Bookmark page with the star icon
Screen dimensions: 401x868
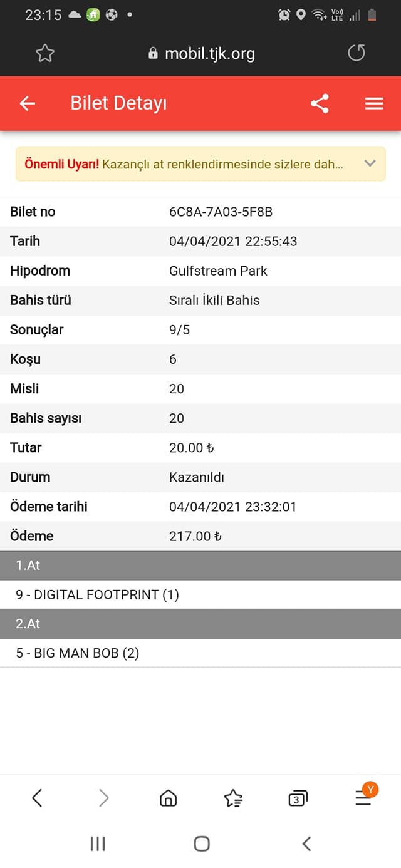coord(45,53)
